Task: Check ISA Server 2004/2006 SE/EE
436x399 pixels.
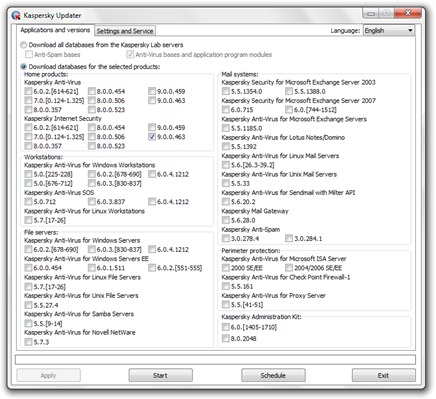Action: [289, 268]
